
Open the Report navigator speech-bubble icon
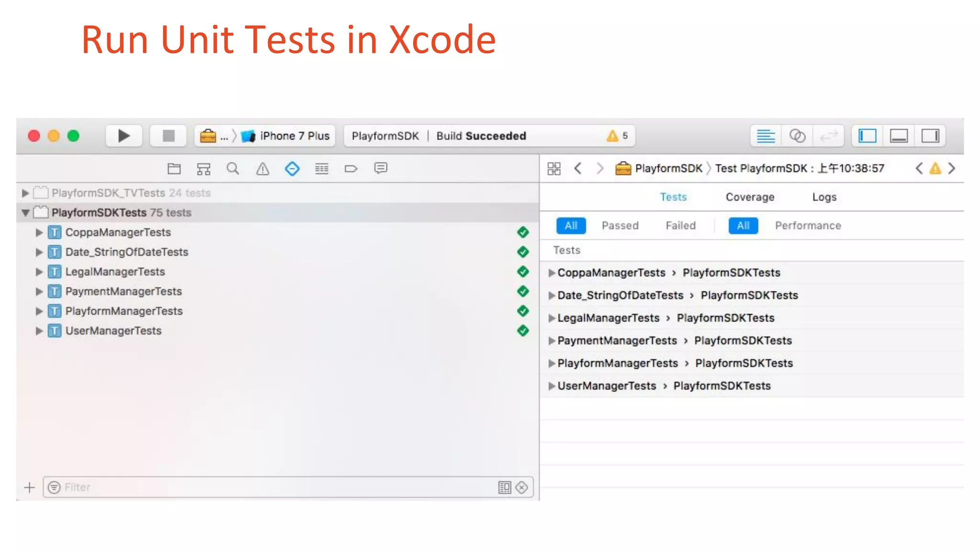[380, 168]
